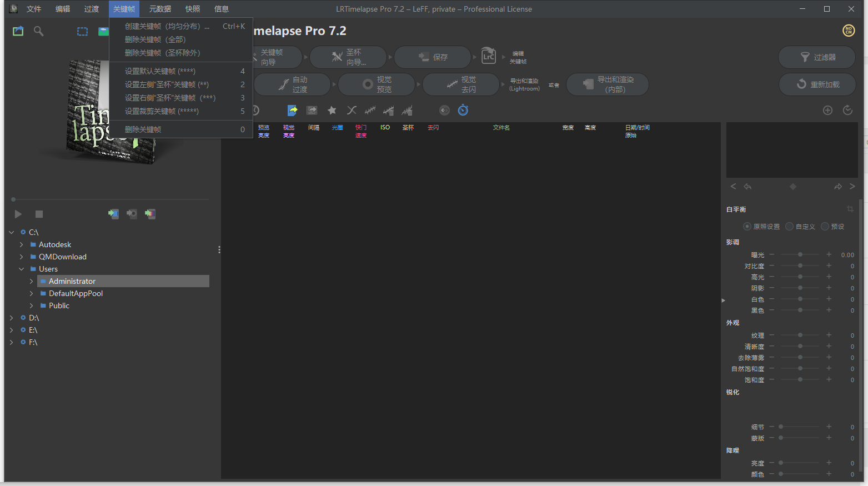This screenshot has width=868, height=486.
Task: Click the colored import icon below player
Action: point(150,214)
